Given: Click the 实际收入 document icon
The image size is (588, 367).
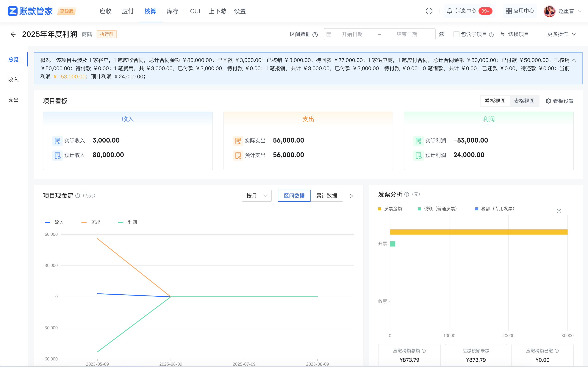Looking at the screenshot, I should [x=57, y=141].
